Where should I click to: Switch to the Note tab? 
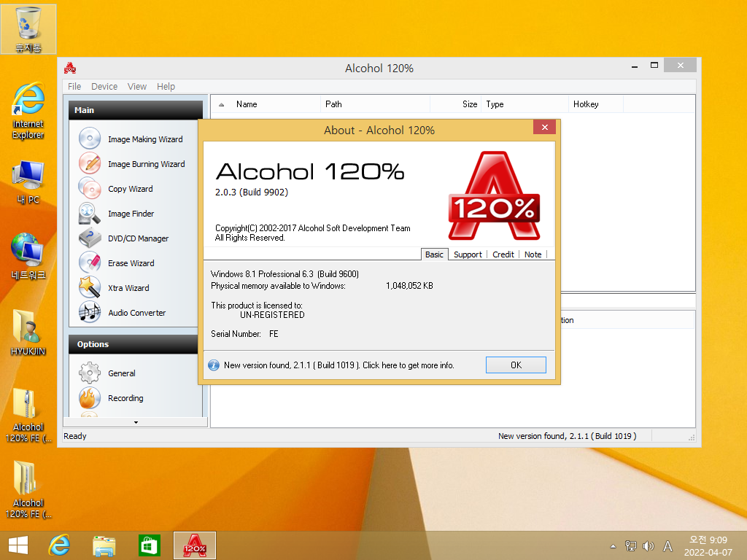[x=533, y=254]
